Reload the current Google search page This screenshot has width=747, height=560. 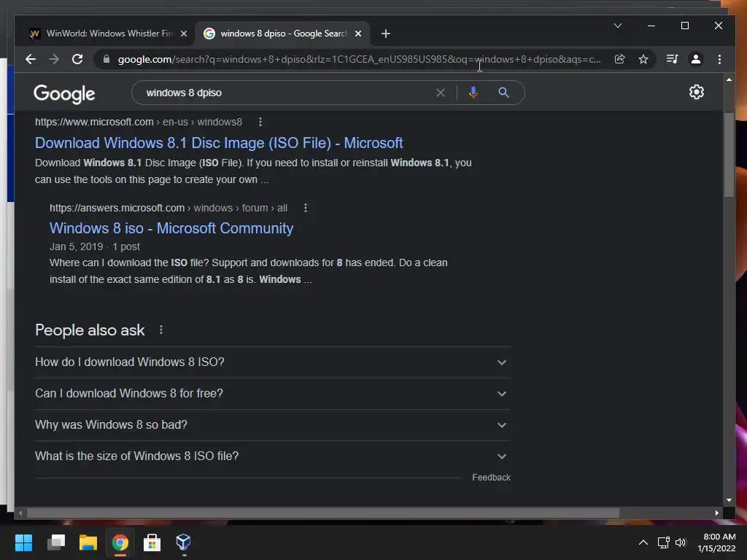pyautogui.click(x=77, y=59)
